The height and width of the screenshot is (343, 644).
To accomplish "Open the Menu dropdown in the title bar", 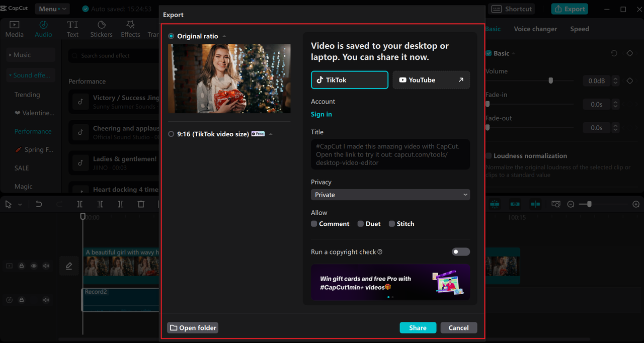I will [52, 9].
